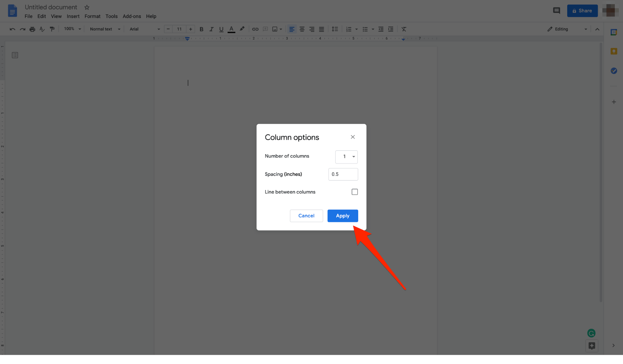The width and height of the screenshot is (623, 364).
Task: Open the Insert menu
Action: coord(73,16)
